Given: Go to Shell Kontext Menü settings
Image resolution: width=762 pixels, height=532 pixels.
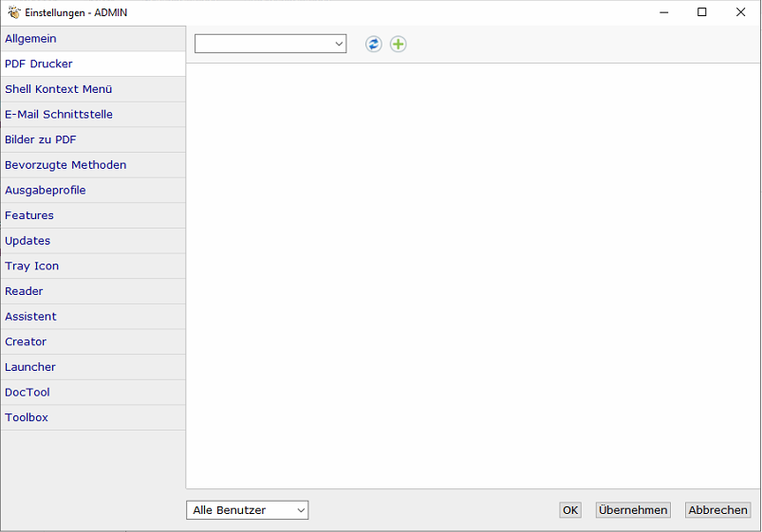Looking at the screenshot, I should click(x=93, y=89).
